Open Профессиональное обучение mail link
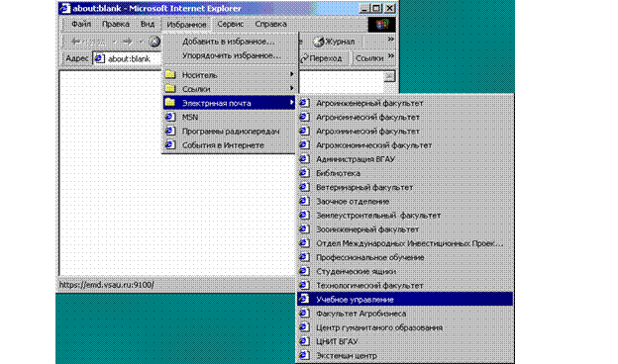618x364 pixels. coord(405,258)
